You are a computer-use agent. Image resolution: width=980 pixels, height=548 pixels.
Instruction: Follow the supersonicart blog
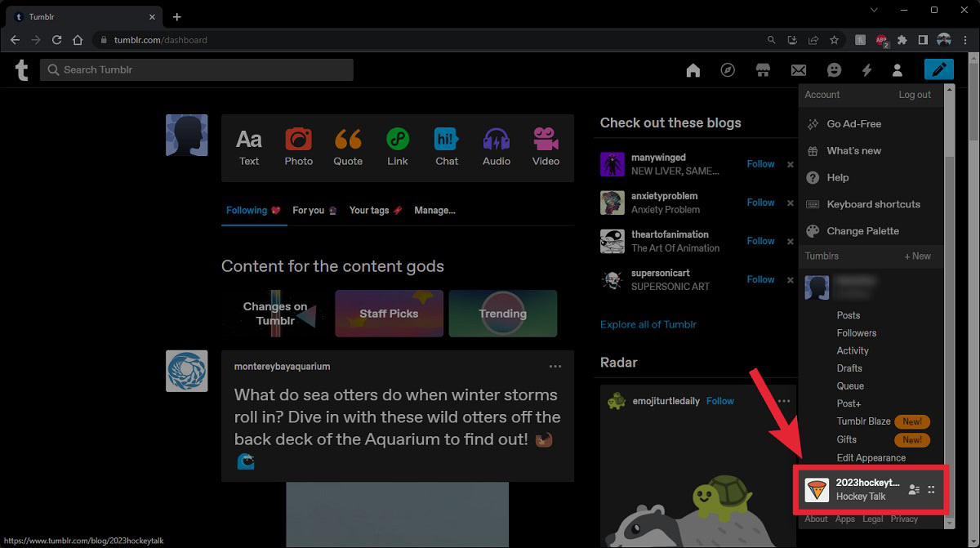click(x=760, y=279)
